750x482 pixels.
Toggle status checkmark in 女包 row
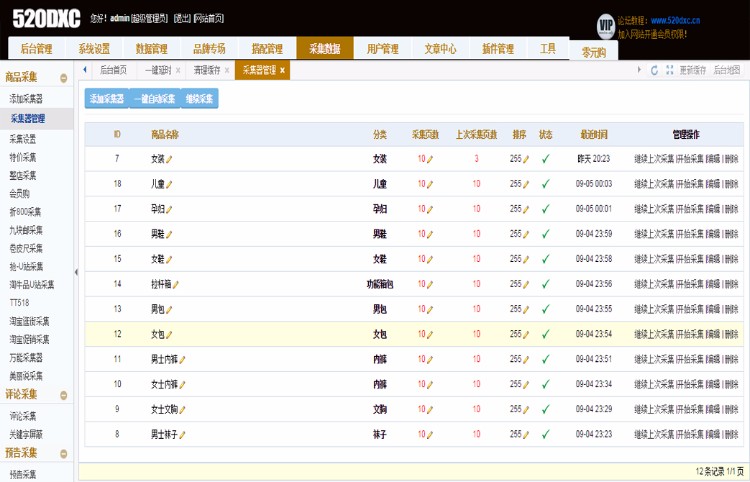(x=545, y=334)
